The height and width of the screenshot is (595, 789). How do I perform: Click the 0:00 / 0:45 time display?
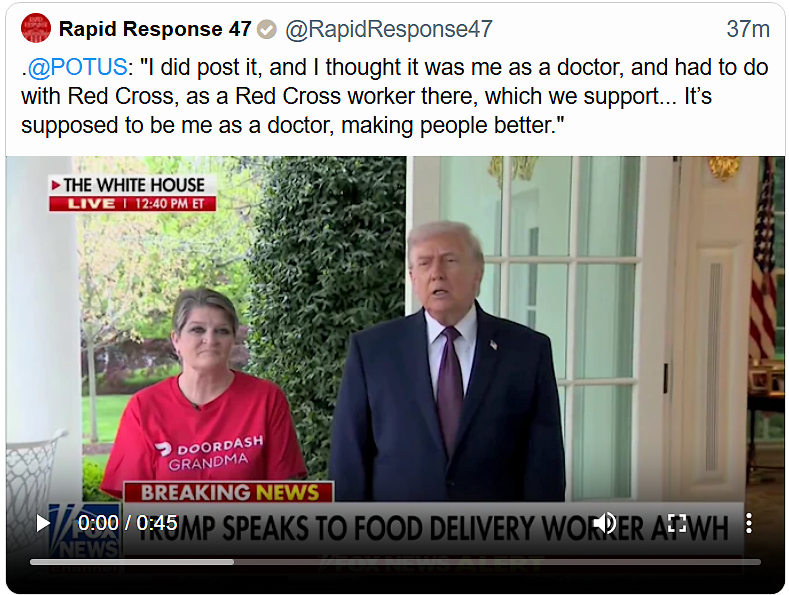[x=127, y=524]
